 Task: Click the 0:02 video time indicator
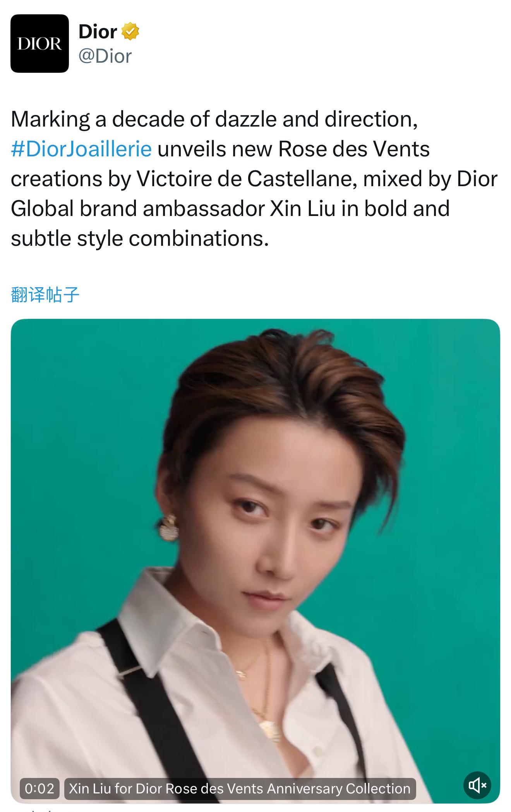(x=39, y=789)
